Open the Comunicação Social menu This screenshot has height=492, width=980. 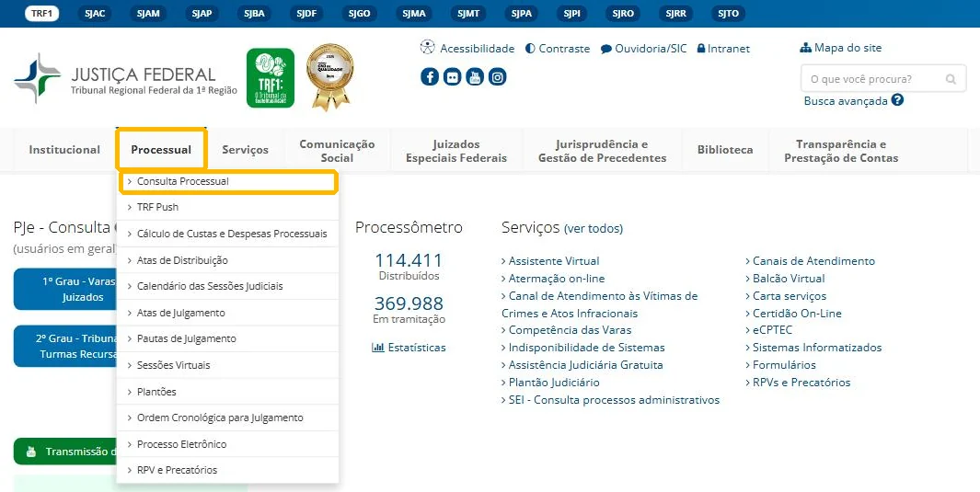coord(337,151)
